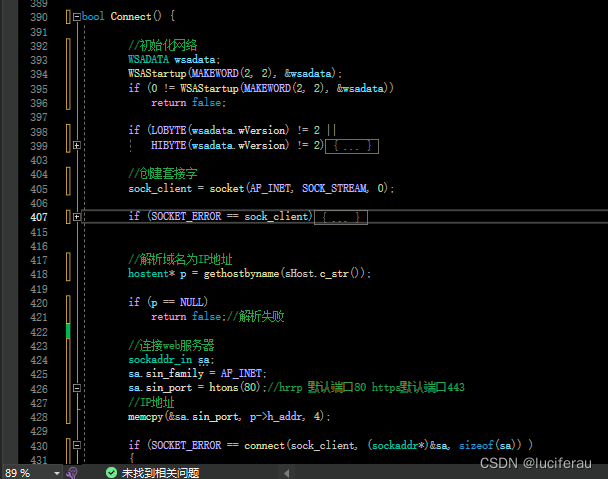Collapse the if block at line 430
The height and width of the screenshot is (479, 608).
[77, 445]
